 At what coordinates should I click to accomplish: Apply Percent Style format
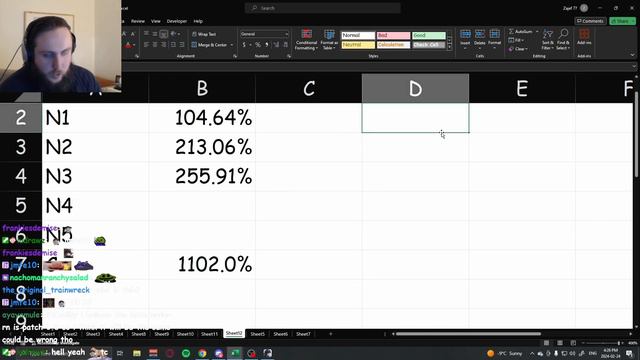tap(258, 44)
